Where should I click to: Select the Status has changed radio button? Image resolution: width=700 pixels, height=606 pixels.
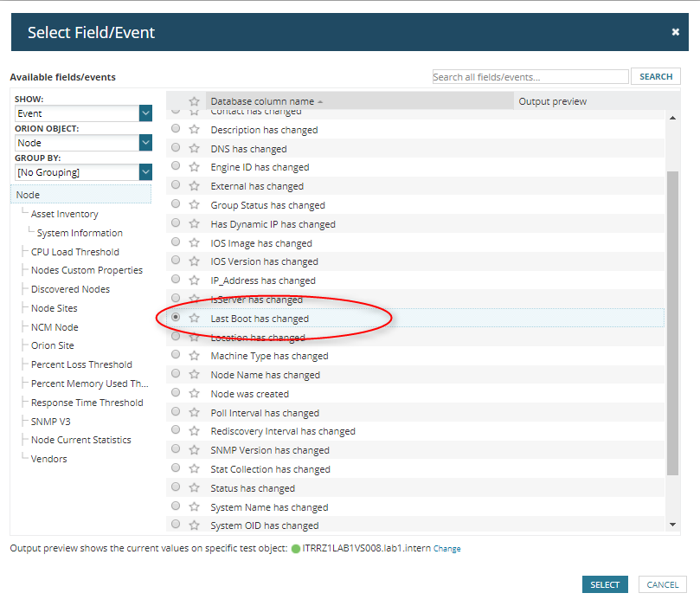click(176, 487)
